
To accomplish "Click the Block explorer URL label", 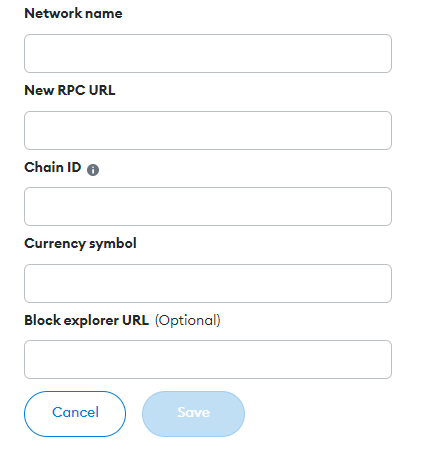I will pos(86,320).
